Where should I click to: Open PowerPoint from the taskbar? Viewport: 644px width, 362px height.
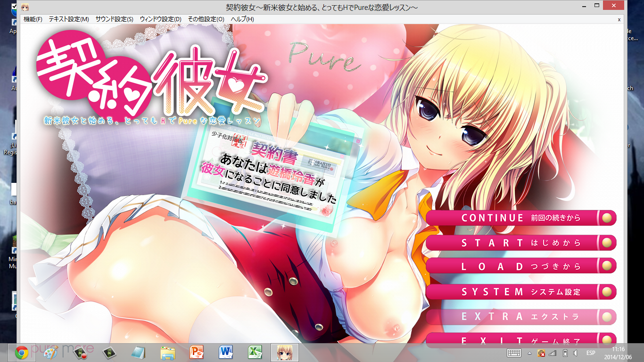(196, 353)
